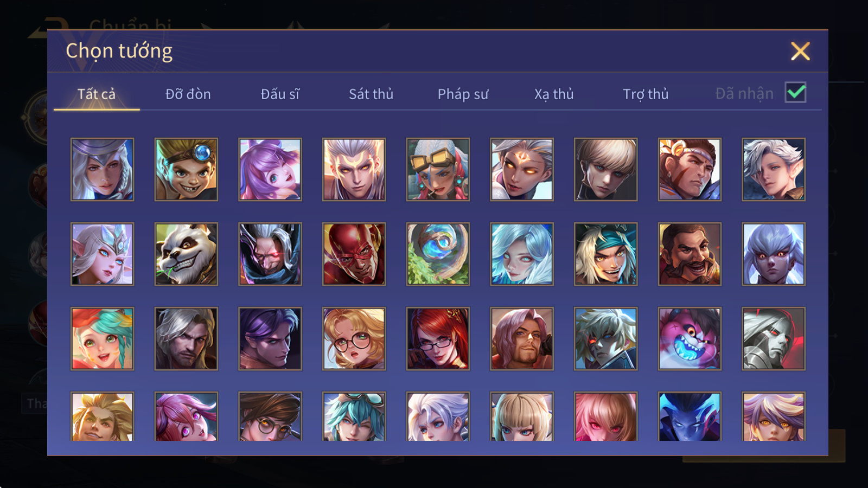Viewport: 868px width, 488px height.
Task: Switch to the Xạ thủ tab
Action: (554, 94)
